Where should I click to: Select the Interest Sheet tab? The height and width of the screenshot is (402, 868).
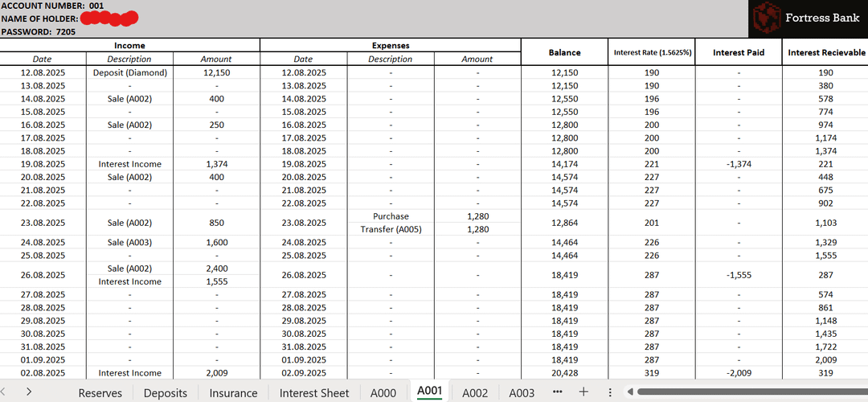(314, 392)
